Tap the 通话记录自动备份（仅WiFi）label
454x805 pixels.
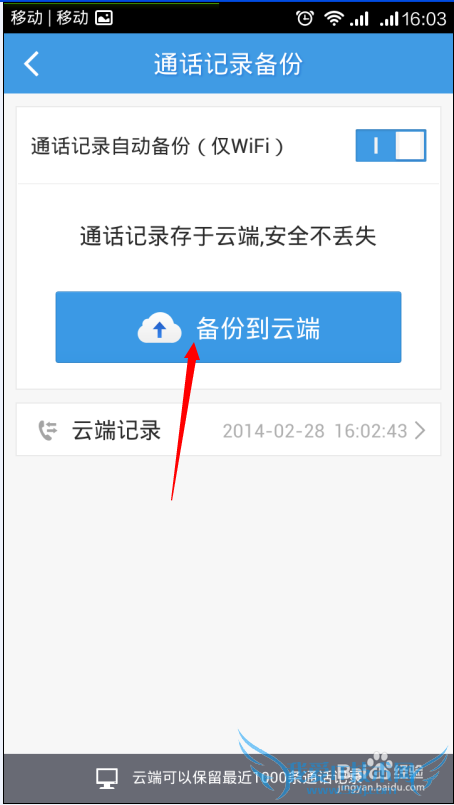(x=158, y=147)
